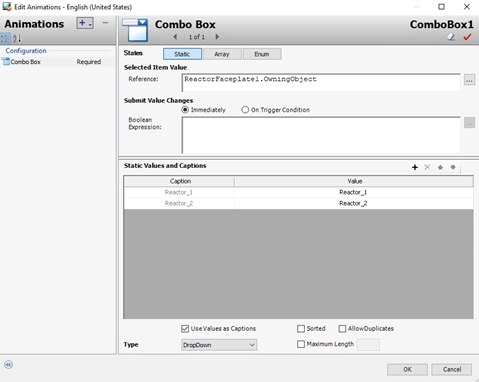Open the Type DropDown combo box
This screenshot has height=382, width=479.
click(219, 345)
